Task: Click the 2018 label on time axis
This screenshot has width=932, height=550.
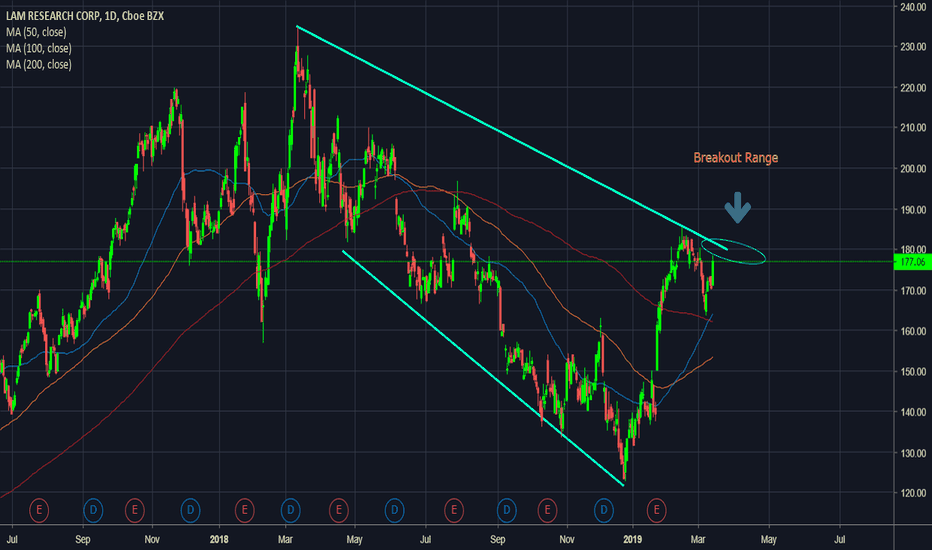Action: tap(219, 539)
